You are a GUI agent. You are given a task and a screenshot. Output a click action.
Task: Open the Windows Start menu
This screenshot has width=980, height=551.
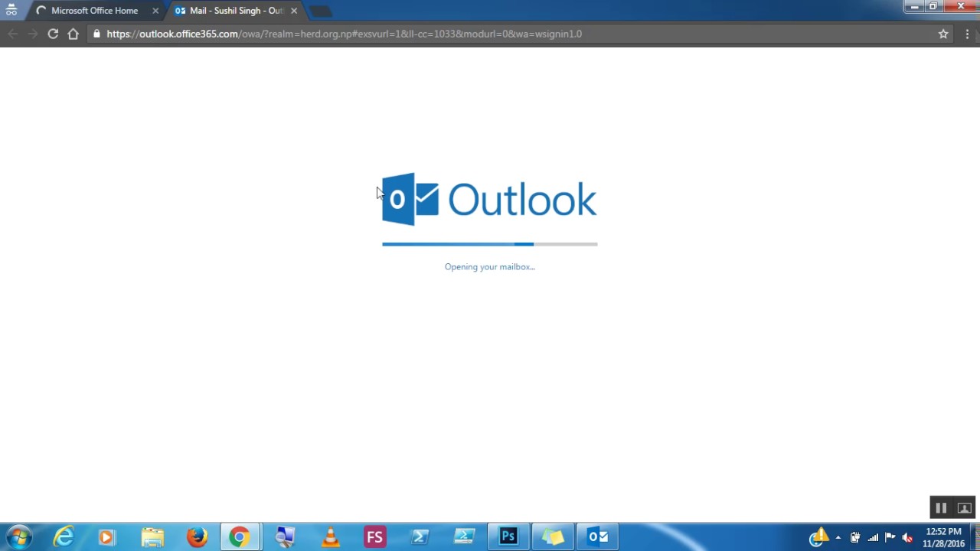[x=18, y=537]
